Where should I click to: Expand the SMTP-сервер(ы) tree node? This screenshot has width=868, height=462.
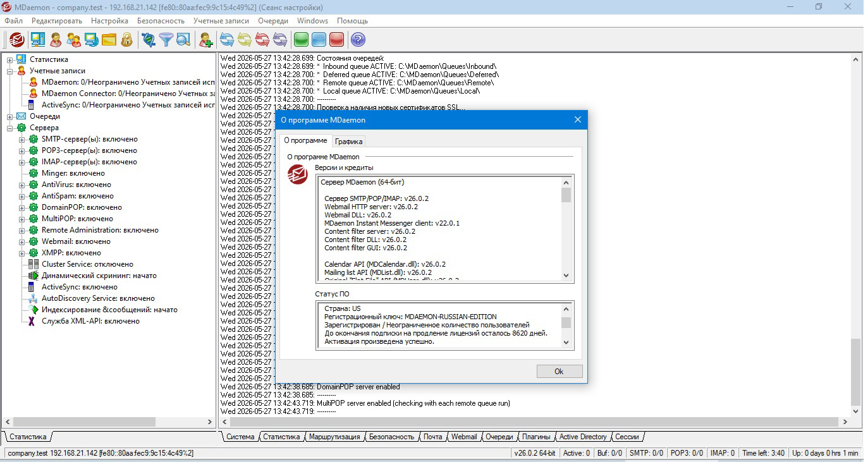tap(22, 139)
